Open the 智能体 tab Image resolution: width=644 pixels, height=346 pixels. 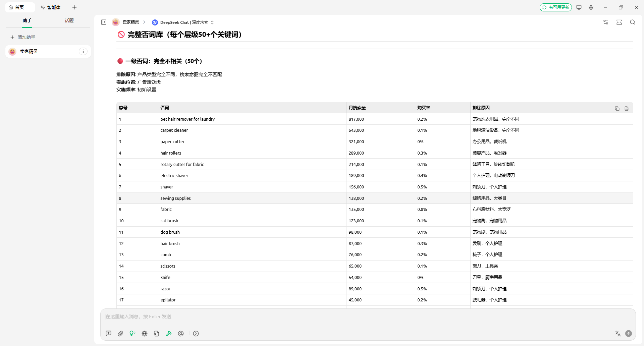[51, 7]
